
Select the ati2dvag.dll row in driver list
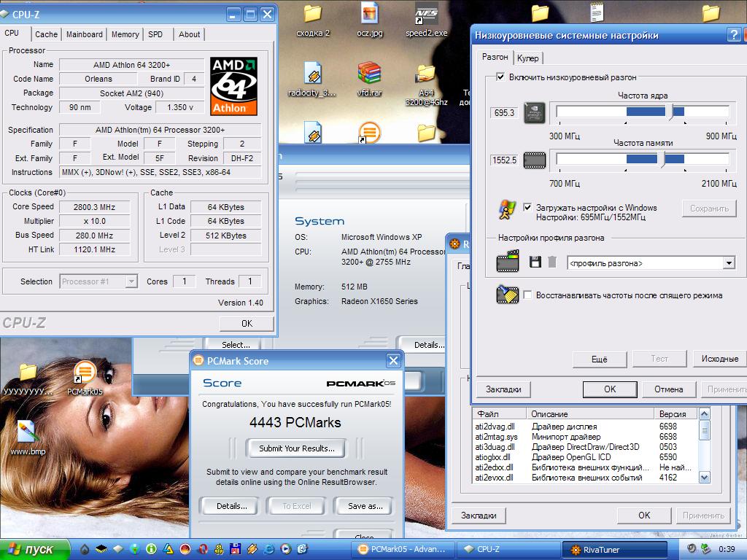(x=585, y=427)
